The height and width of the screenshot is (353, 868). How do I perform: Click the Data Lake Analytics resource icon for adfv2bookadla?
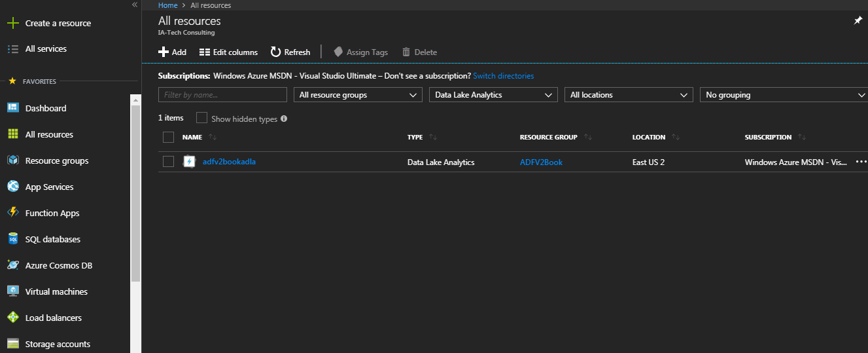[x=190, y=162]
